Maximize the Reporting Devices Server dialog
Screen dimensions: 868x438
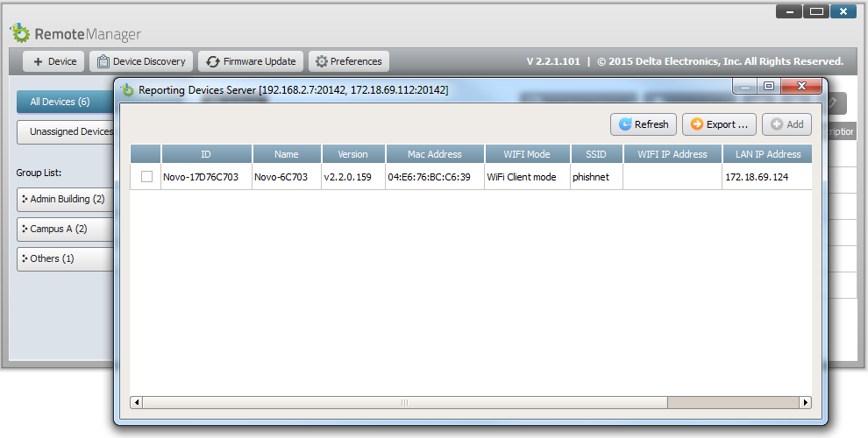tap(768, 86)
